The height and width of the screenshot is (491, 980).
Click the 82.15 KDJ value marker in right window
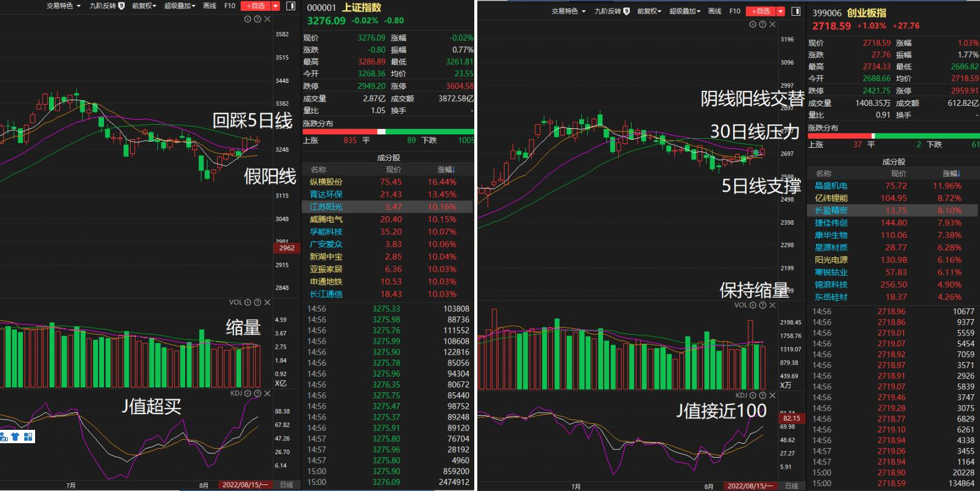point(792,418)
